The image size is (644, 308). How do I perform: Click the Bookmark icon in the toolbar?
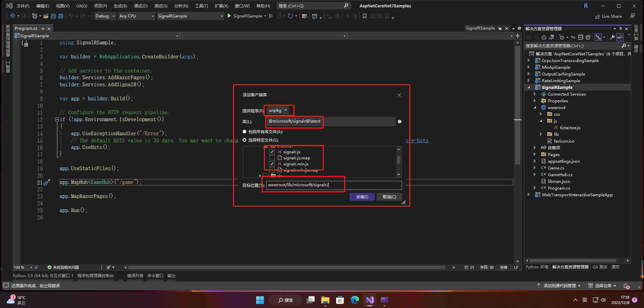[365, 16]
